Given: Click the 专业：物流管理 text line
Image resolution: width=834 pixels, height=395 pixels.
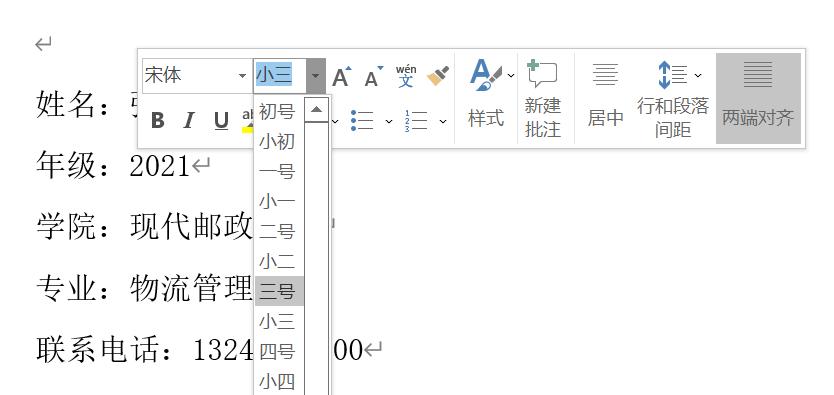Looking at the screenshot, I should pos(144,289).
